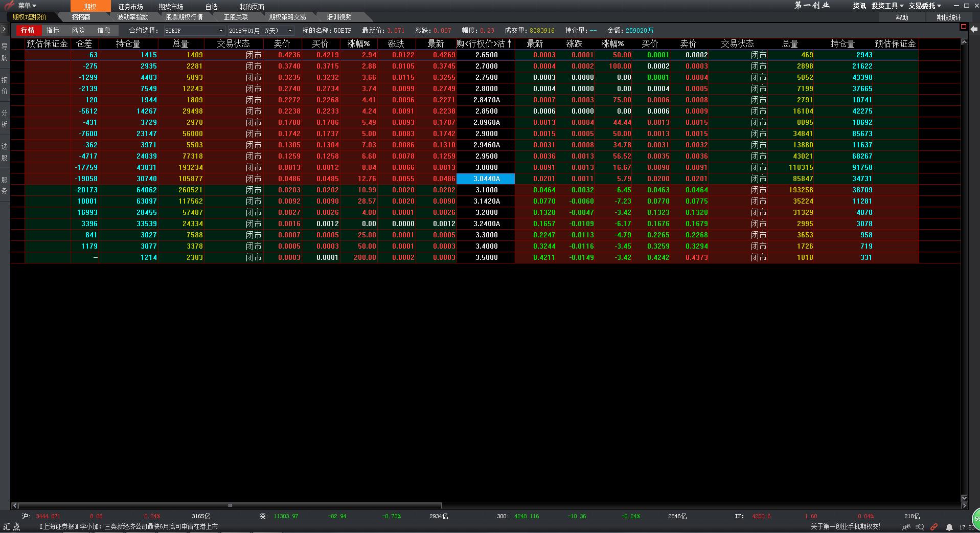The width and height of the screenshot is (980, 533).
Task: Switch to the 指标 view
Action: click(x=53, y=31)
